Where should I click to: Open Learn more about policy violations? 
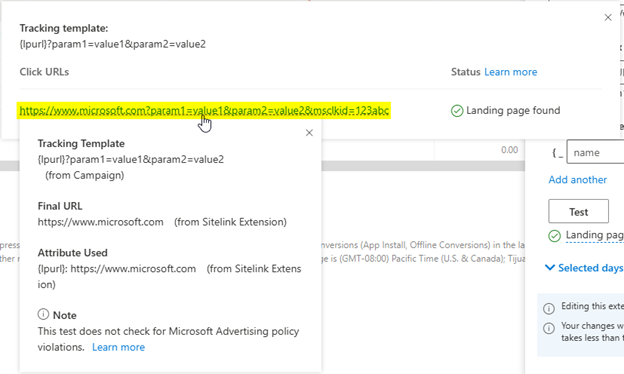pos(119,347)
